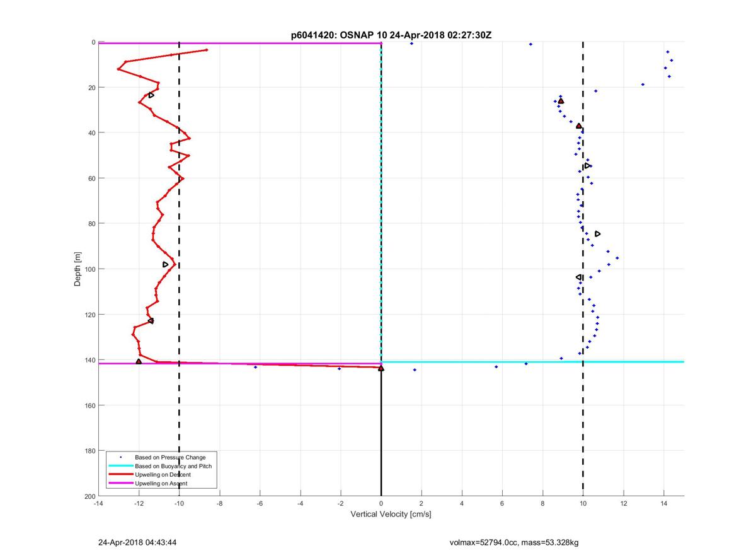Image resolution: width=756 pixels, height=558 pixels.
Task: Click left-pointing triangle near 104 m in blue points
Action: tap(579, 277)
